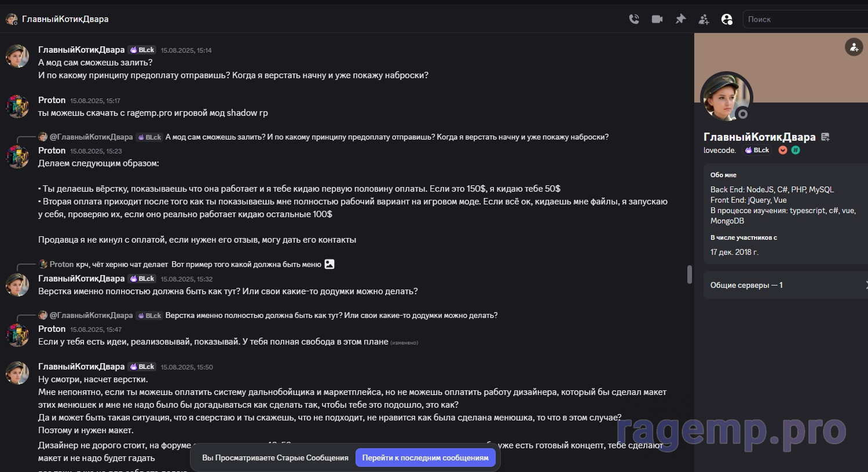Click small reply avatar above 15:23 message

tap(43, 137)
